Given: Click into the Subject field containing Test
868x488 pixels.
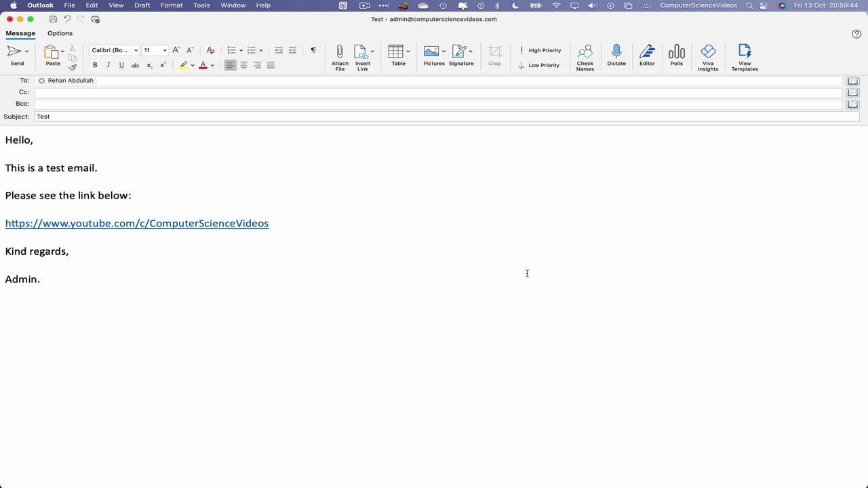Looking at the screenshot, I should pyautogui.click(x=447, y=117).
